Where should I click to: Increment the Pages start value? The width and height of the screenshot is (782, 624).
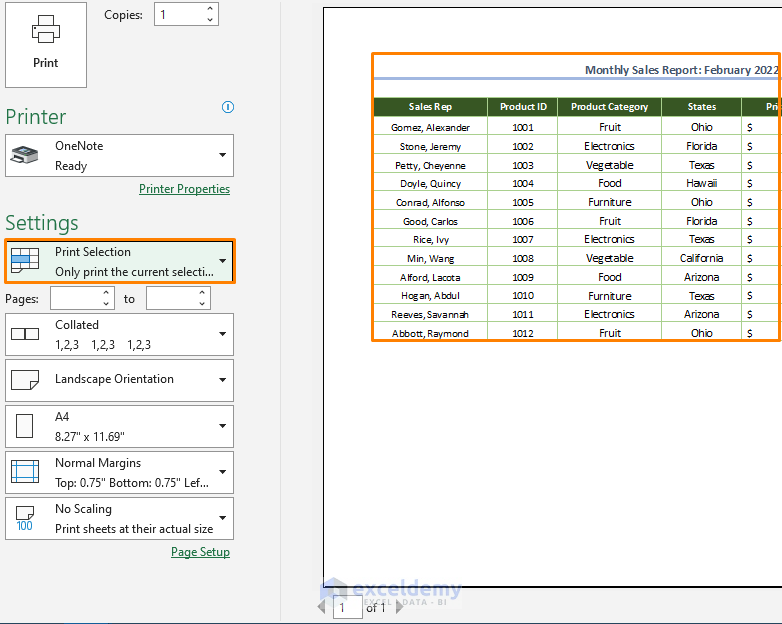pyautogui.click(x=106, y=293)
